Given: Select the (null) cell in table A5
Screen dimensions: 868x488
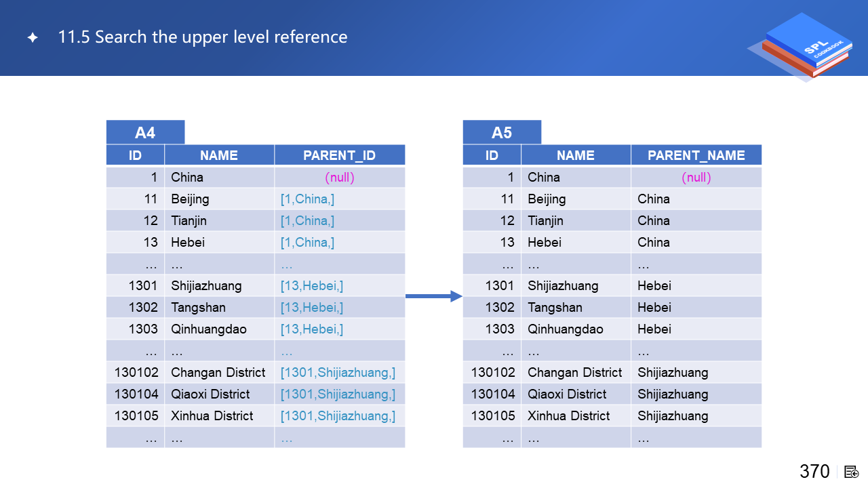Looking at the screenshot, I should click(x=696, y=178).
